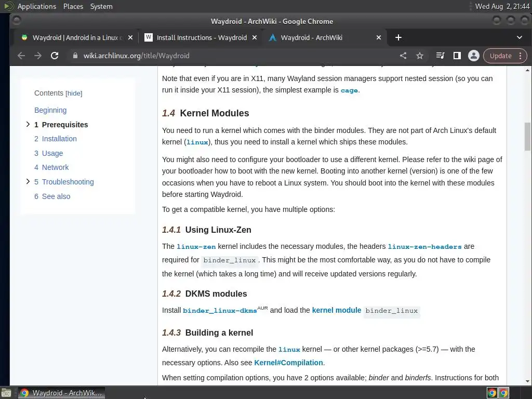This screenshot has height=399, width=532.
Task: Open the binder_linux-dkms AUR link
Action: 220,311
